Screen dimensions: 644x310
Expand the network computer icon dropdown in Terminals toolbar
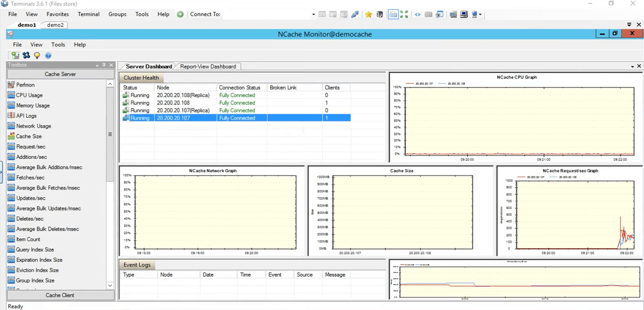point(480,15)
